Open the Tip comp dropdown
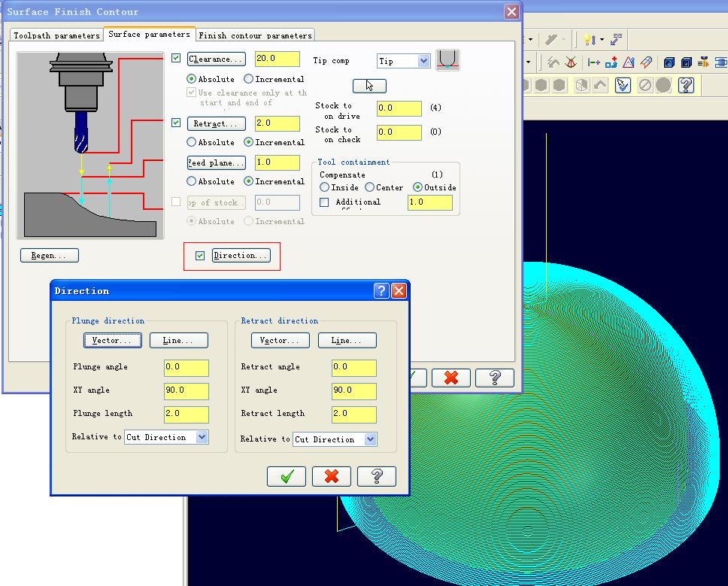 point(423,61)
